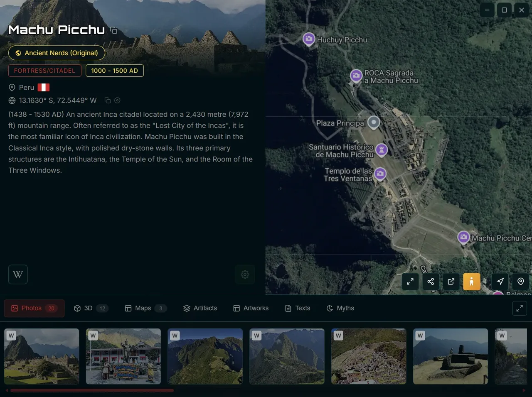Open the map in external viewer
This screenshot has height=397, width=532.
(x=451, y=282)
